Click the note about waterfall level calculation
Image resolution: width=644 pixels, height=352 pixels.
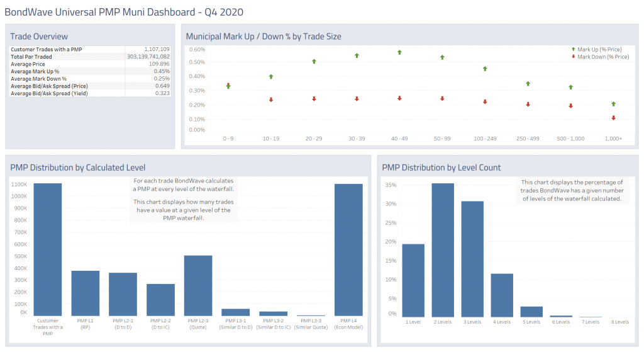(x=184, y=199)
